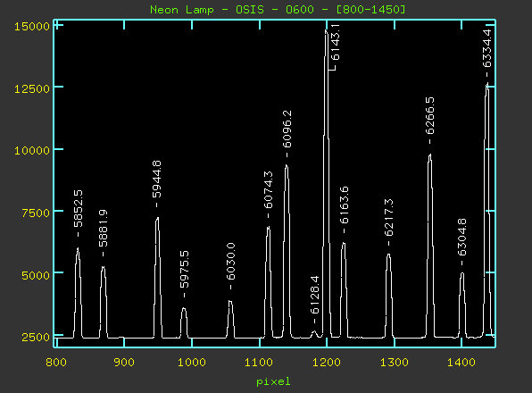The image size is (532, 393).
Task: Click the 10000 y-axis tick label
Action: 32,150
